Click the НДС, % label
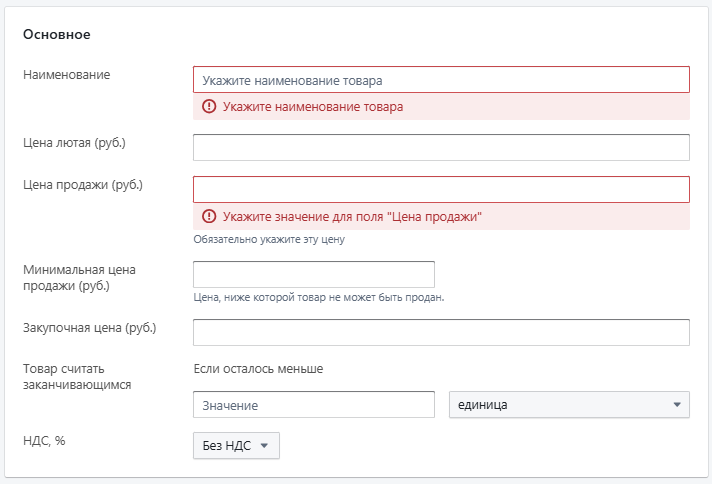 tap(44, 440)
